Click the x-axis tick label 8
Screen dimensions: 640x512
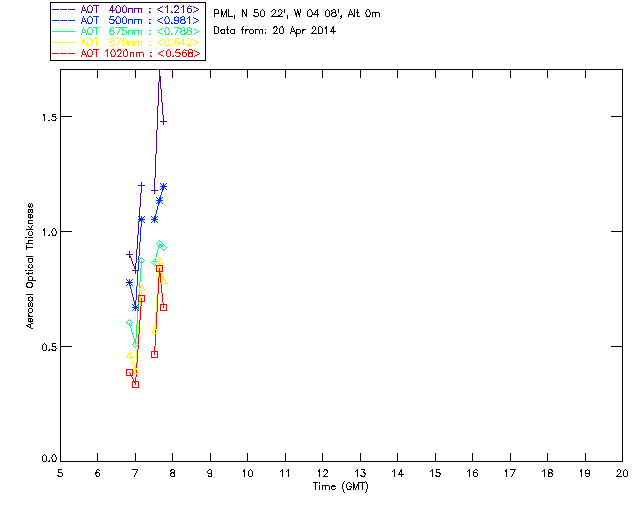click(173, 473)
